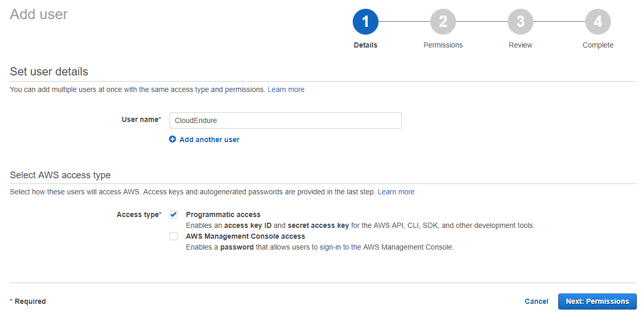Open Learn more link for AWS access type
Image resolution: width=644 pixels, height=324 pixels.
(x=396, y=192)
